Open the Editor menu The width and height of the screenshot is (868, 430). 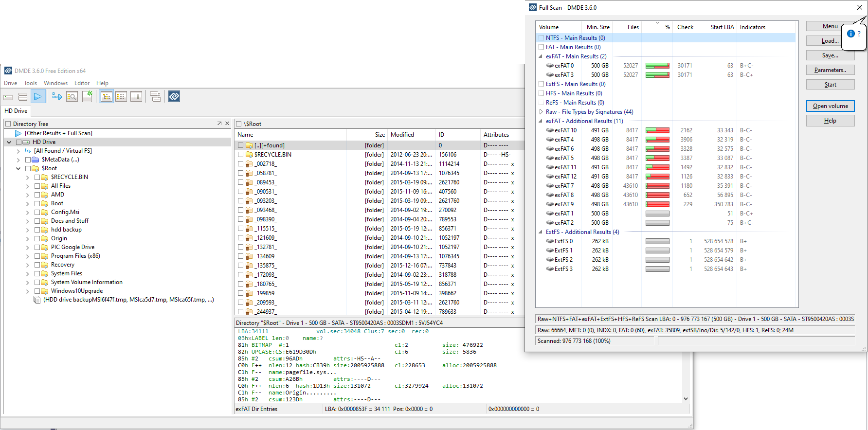pyautogui.click(x=82, y=83)
